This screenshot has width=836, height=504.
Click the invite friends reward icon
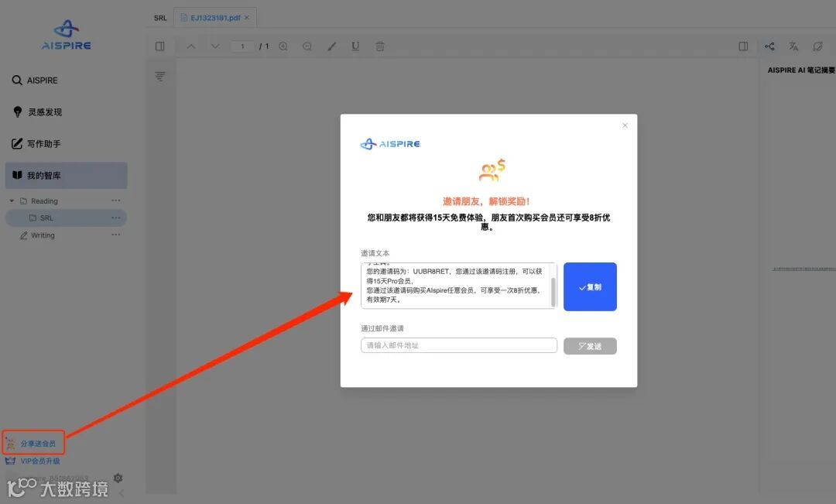click(492, 170)
